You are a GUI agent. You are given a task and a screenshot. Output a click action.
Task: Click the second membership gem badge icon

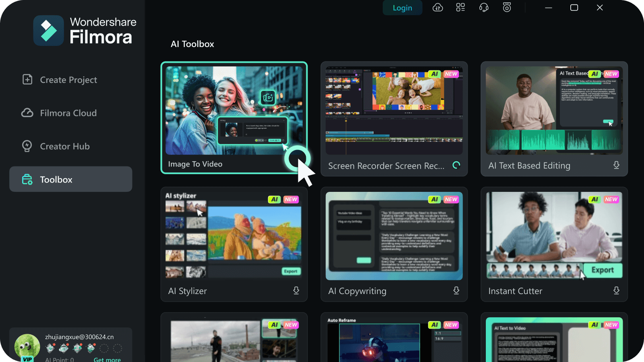(64, 348)
